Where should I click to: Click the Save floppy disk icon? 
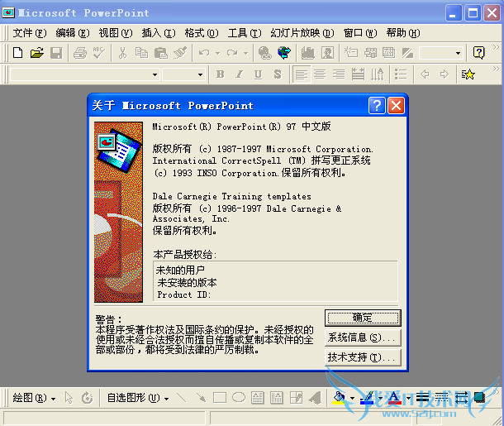click(56, 53)
